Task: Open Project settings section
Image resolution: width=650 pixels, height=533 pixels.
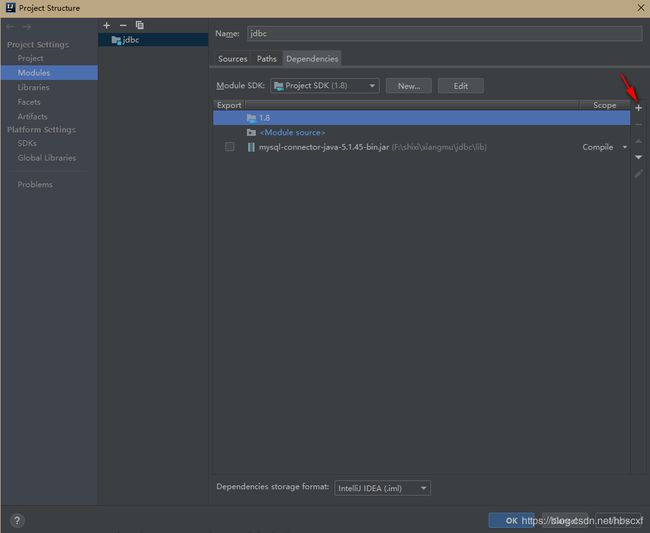Action: [x=30, y=58]
